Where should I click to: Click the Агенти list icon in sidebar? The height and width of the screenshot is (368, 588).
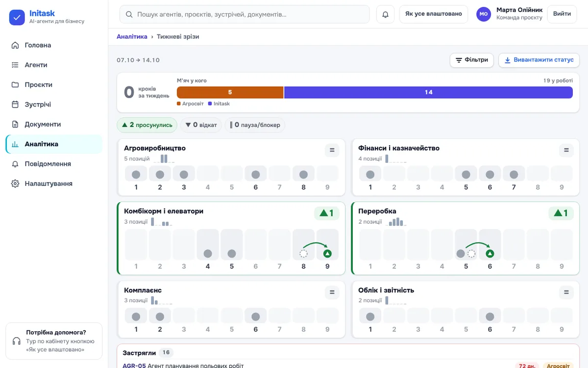point(15,65)
